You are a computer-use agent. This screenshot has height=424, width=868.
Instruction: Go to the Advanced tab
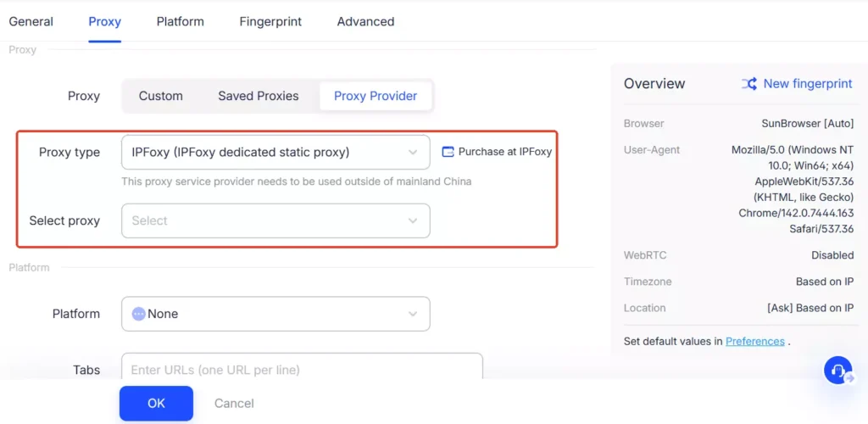(365, 21)
